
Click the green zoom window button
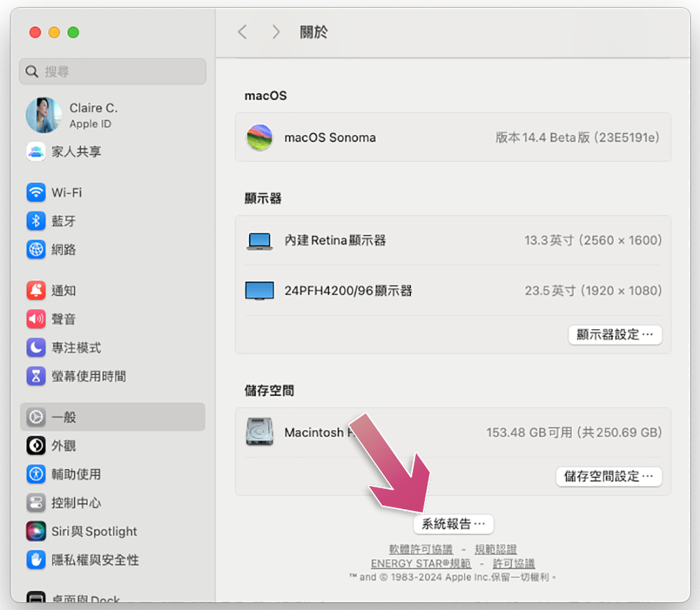73,32
